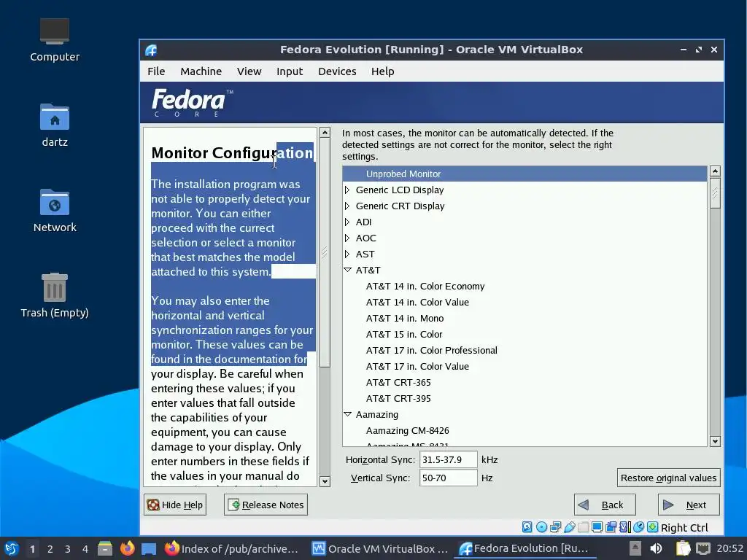Expand the AOC monitor group
Viewport: 747px width, 560px height.
coord(347,238)
